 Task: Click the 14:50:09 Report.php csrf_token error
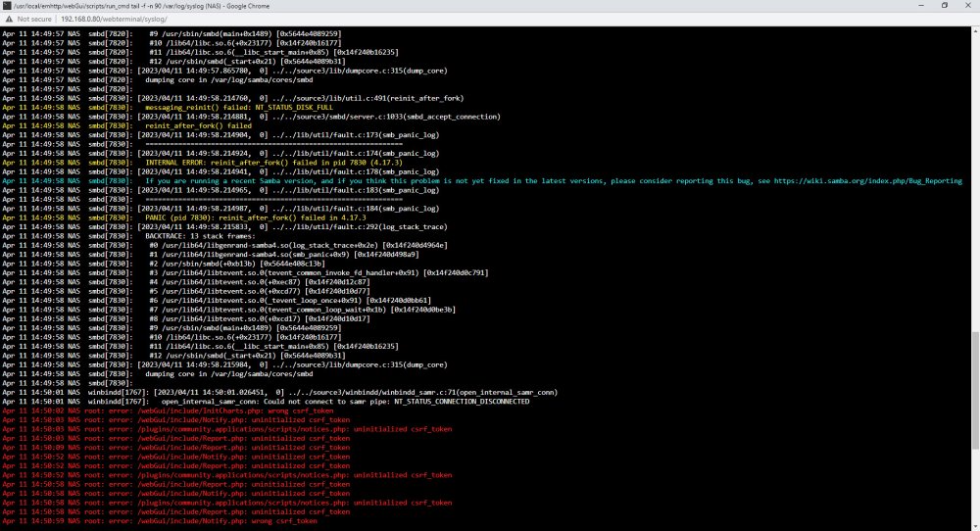tap(175, 448)
